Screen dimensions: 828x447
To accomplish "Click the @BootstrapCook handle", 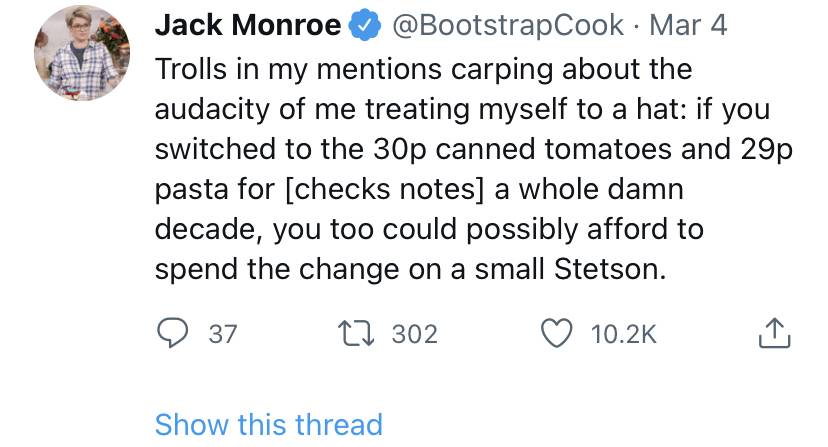I will tap(507, 25).
